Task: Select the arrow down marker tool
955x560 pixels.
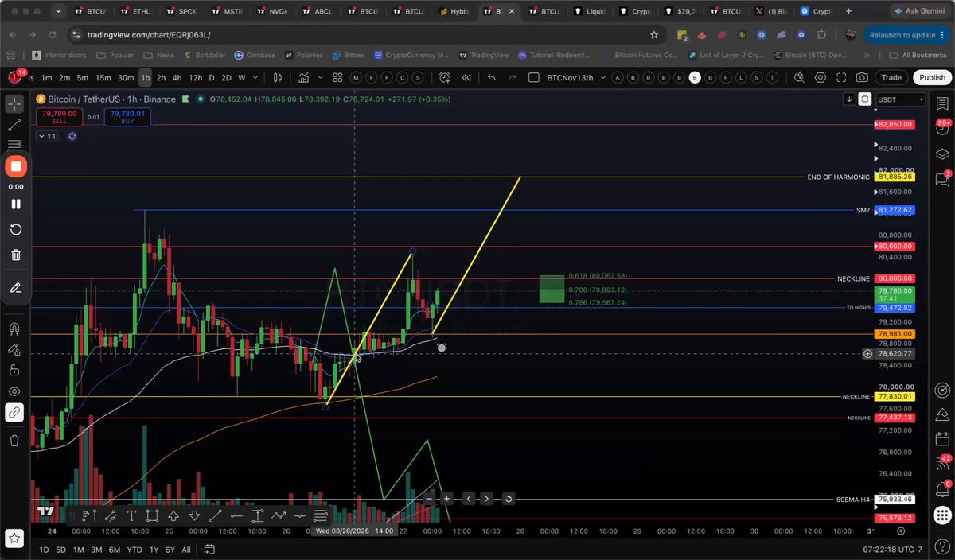Action: click(194, 515)
